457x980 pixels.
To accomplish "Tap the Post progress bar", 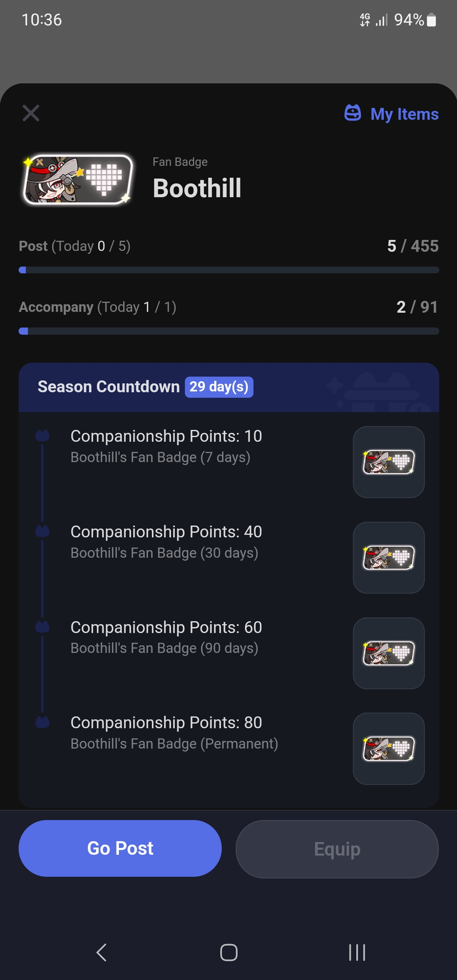I will 228,270.
